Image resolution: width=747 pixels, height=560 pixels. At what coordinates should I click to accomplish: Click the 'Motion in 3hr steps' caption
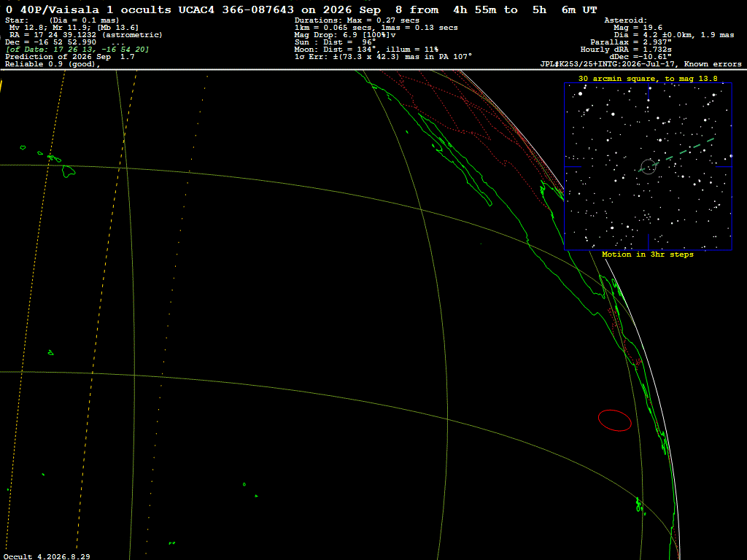coord(648,254)
